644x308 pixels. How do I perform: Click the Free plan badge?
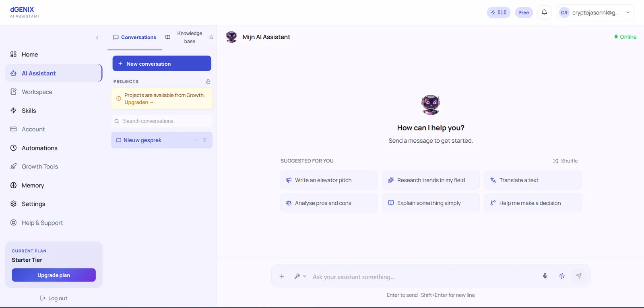(x=524, y=12)
